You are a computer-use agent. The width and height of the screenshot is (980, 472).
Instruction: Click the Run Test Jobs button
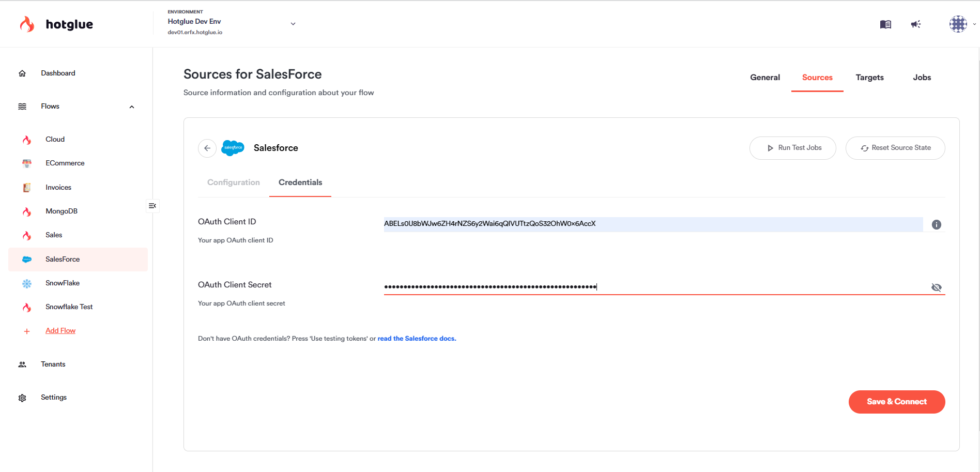(793, 148)
